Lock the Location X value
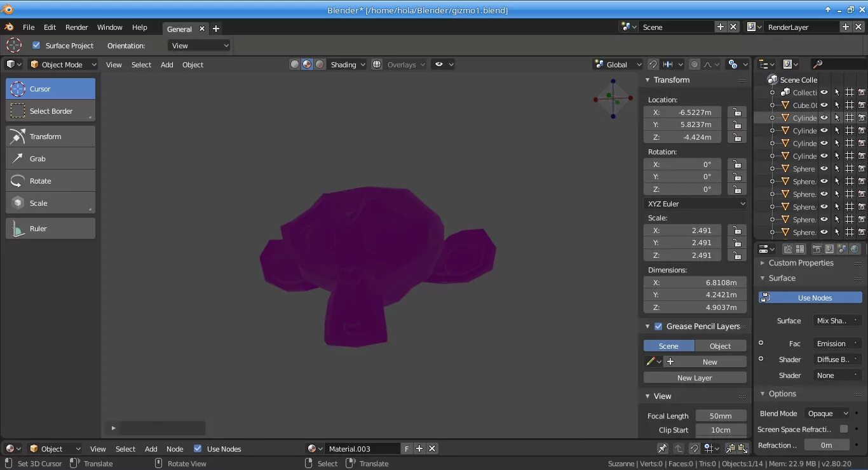Viewport: 868px width, 470px height. tap(736, 112)
